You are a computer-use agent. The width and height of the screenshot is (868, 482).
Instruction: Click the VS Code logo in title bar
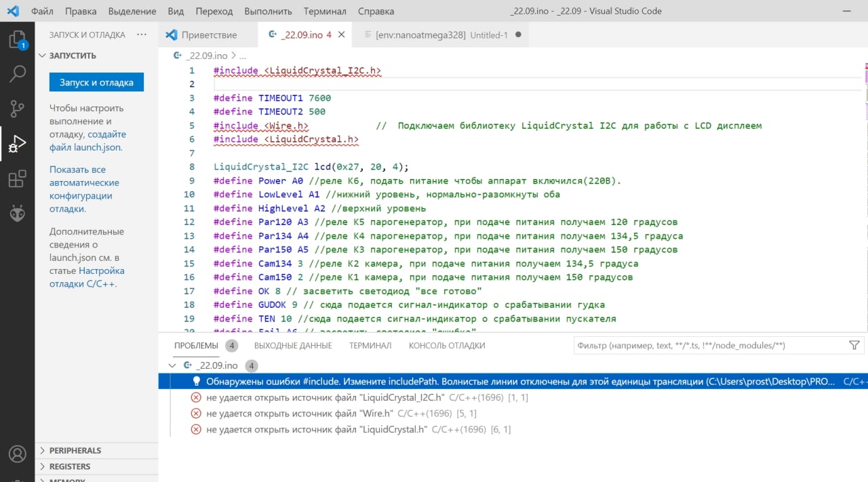pyautogui.click(x=14, y=11)
